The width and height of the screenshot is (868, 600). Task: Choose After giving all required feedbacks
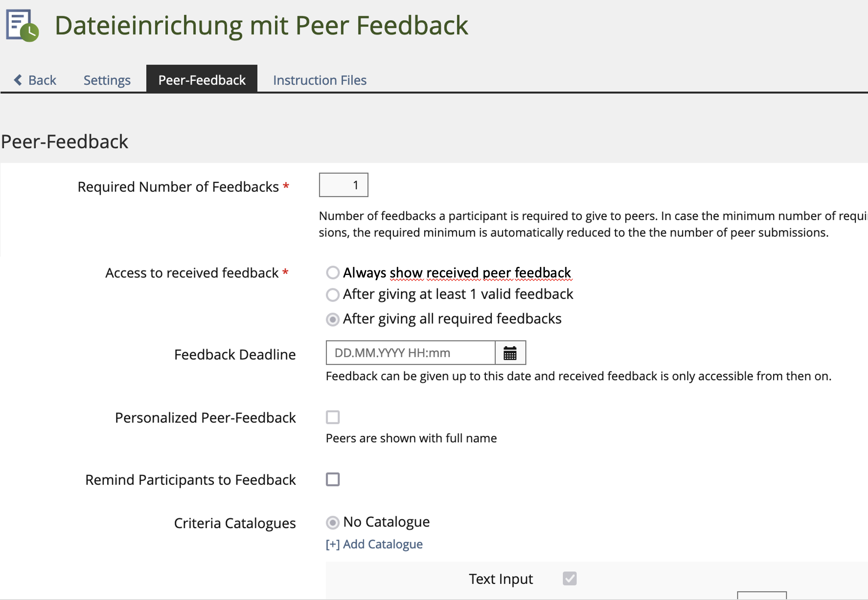click(333, 319)
